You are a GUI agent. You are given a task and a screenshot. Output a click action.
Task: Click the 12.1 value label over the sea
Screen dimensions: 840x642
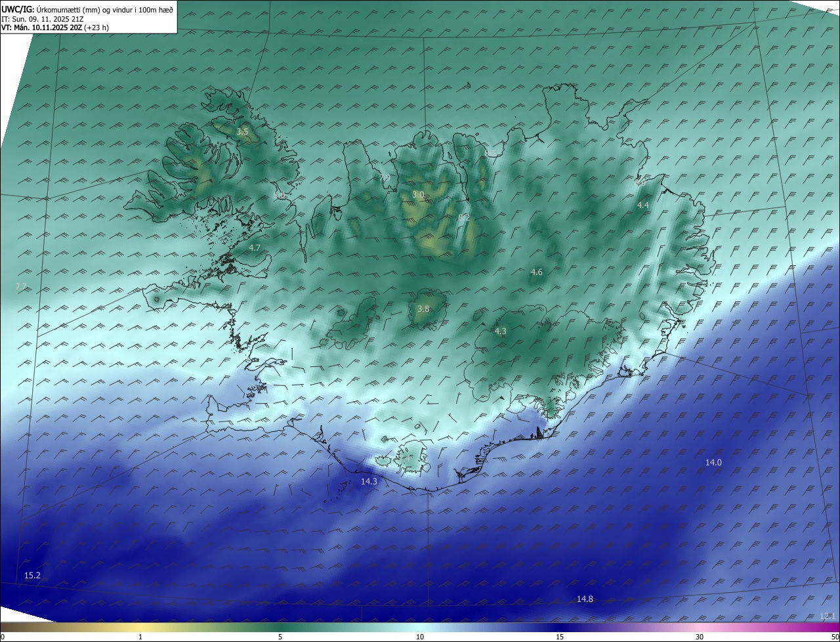pos(828,616)
